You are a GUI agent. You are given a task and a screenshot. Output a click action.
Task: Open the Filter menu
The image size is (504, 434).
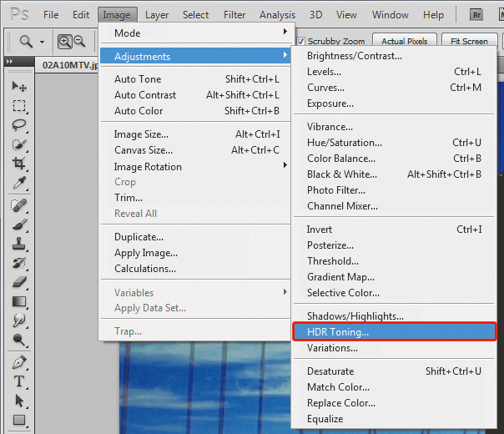point(234,15)
